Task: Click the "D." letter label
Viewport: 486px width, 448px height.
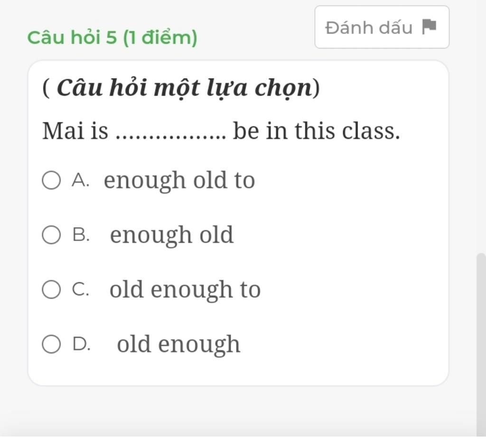Action: [81, 344]
